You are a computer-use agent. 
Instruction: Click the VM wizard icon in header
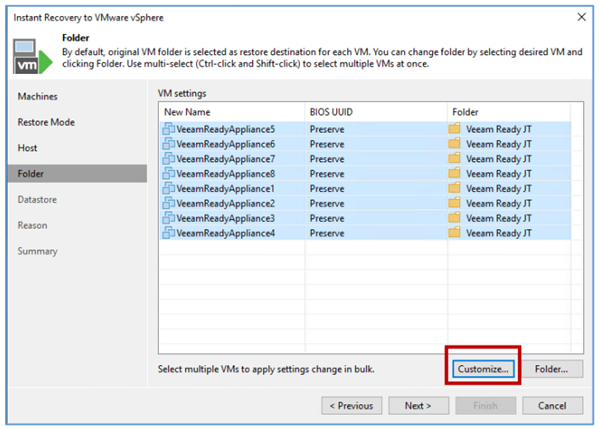click(33, 56)
